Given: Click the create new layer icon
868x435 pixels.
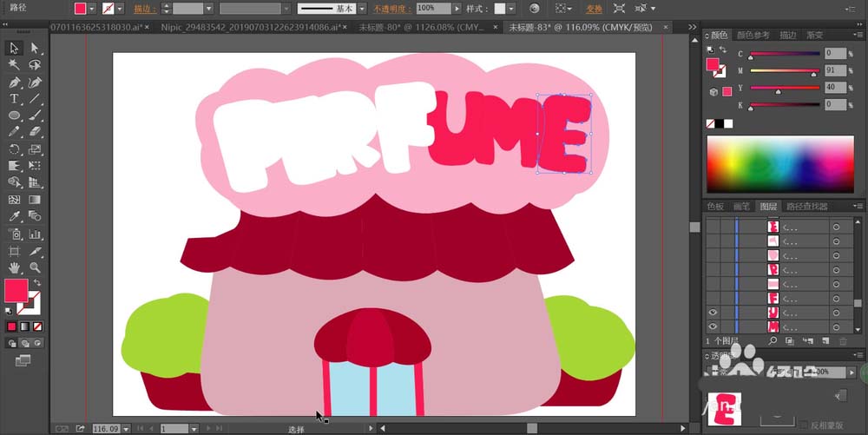Looking at the screenshot, I should point(826,341).
